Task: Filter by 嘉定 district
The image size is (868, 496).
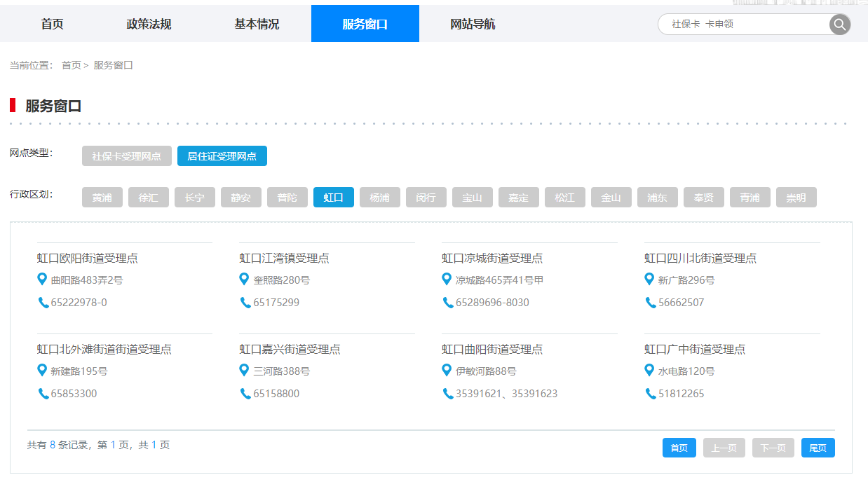Action: tap(519, 198)
